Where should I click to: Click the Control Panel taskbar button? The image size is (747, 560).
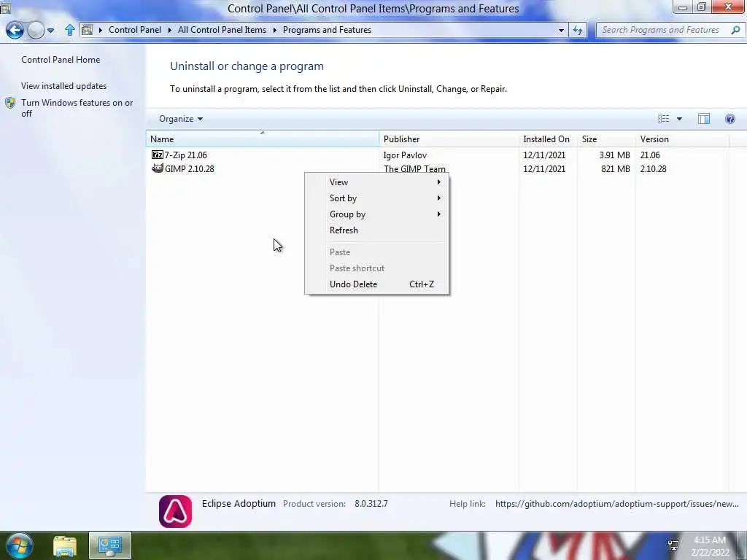coord(110,546)
